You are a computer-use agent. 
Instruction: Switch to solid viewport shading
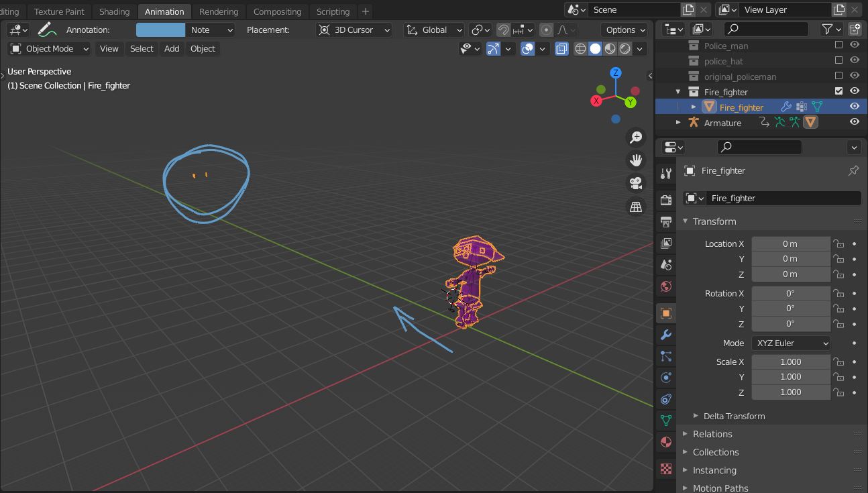coord(596,48)
